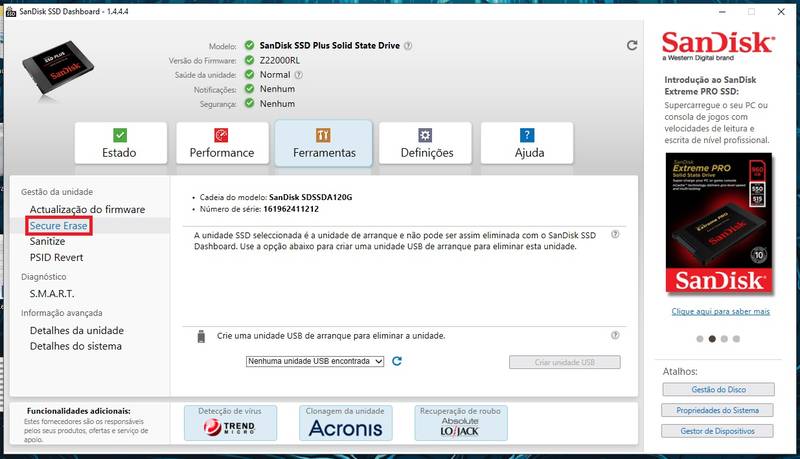The height and width of the screenshot is (459, 800).
Task: Click the help icon beside the model name
Action: pyautogui.click(x=408, y=45)
